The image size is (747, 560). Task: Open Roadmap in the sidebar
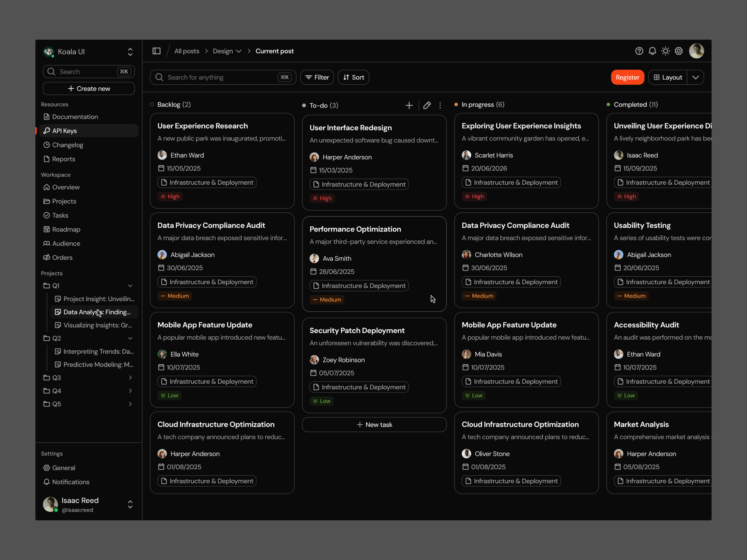tap(66, 229)
